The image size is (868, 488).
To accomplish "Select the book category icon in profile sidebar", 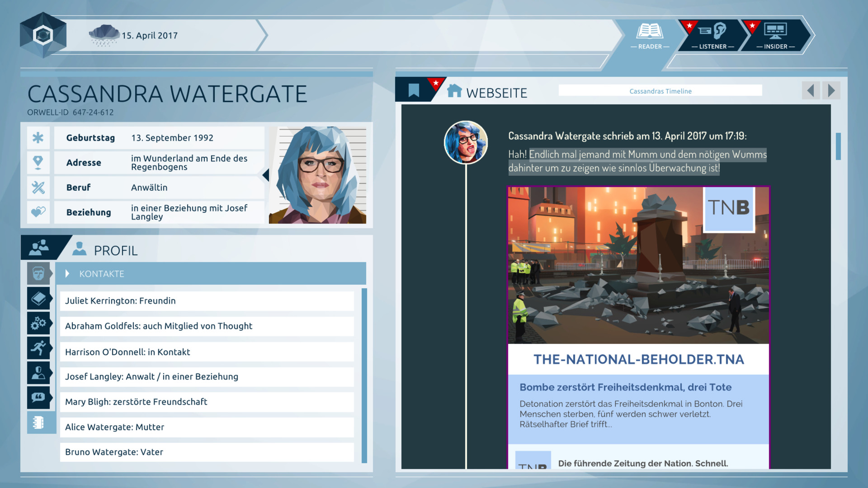I will pos(38,298).
